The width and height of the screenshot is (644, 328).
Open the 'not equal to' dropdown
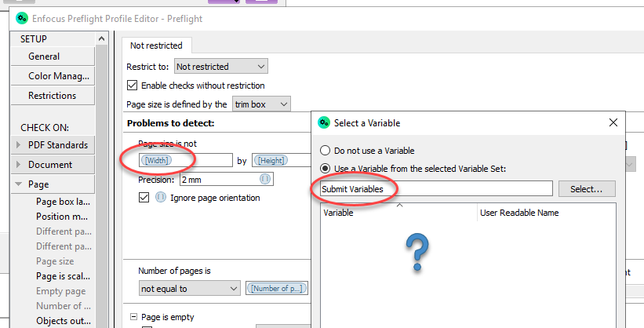coord(189,289)
